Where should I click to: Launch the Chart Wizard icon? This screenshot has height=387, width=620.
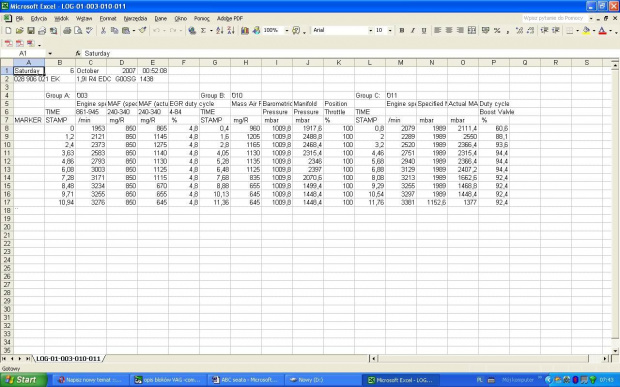(245, 30)
